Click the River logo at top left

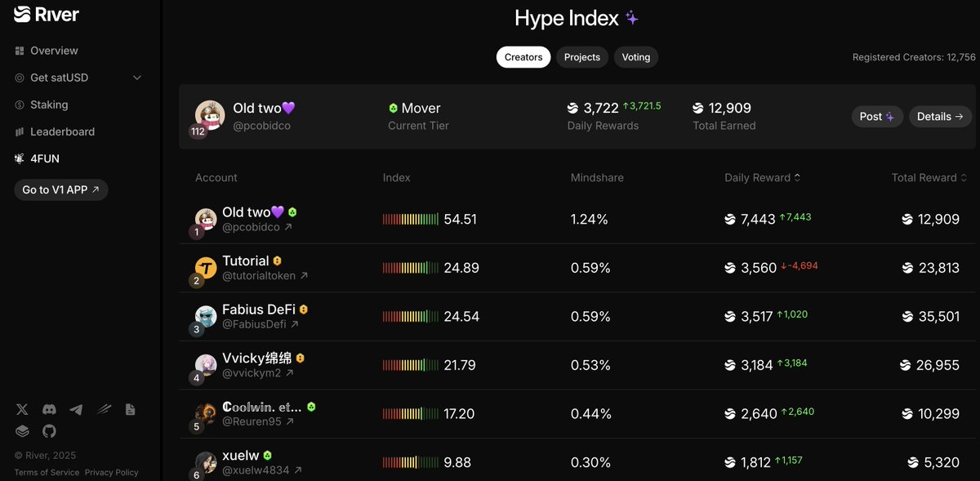(47, 14)
